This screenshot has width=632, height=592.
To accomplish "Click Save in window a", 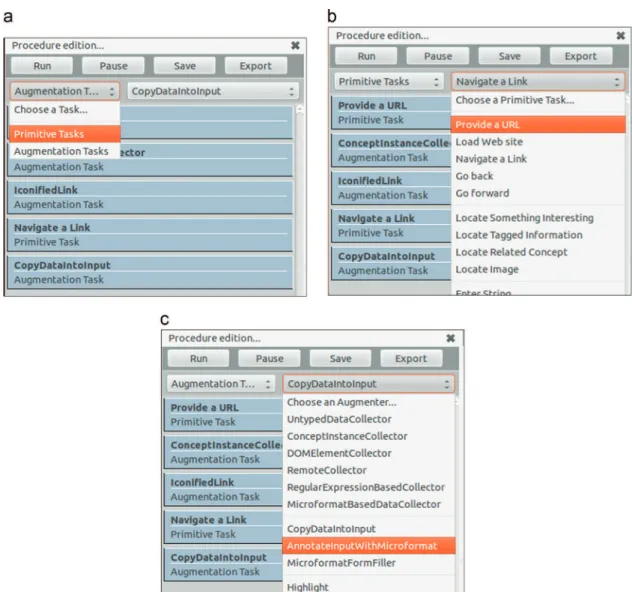I will click(x=185, y=66).
